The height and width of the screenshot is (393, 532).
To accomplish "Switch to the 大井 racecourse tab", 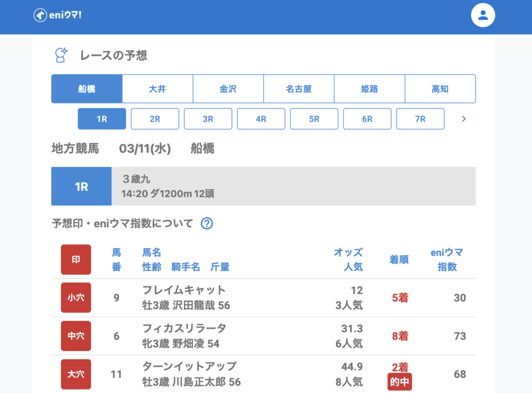I will point(157,89).
